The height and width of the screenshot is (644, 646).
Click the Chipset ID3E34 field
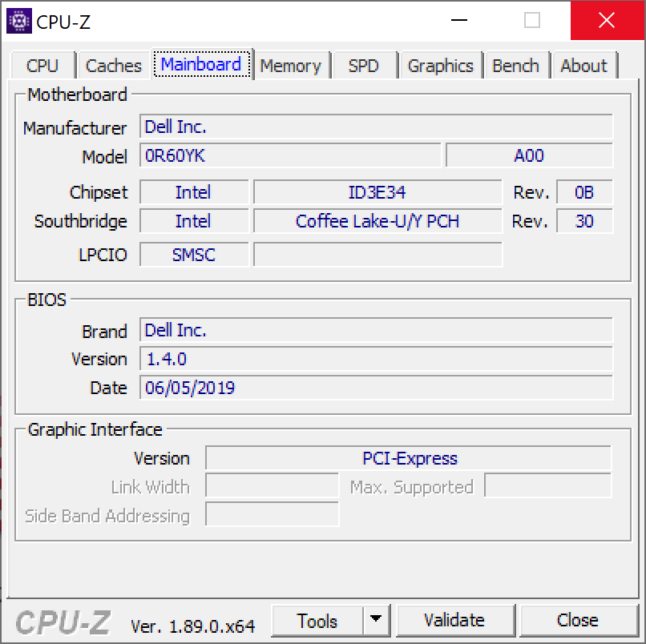(378, 192)
